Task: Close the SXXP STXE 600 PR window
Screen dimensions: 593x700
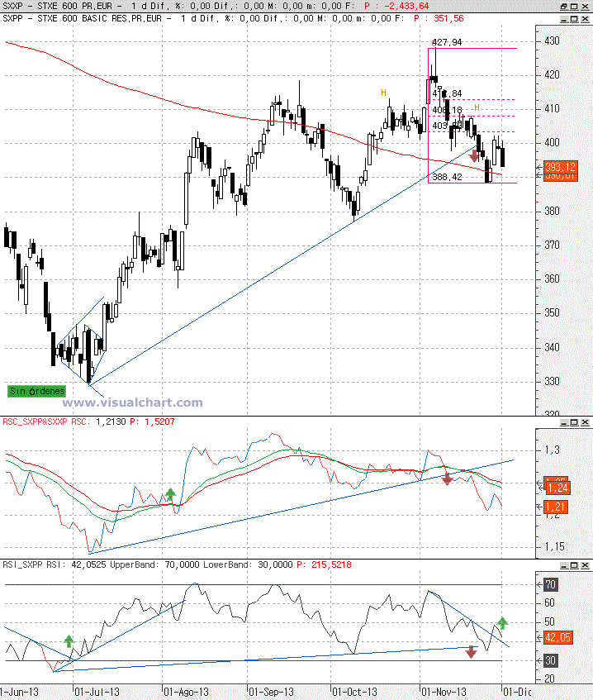Action: pyautogui.click(x=585, y=7)
